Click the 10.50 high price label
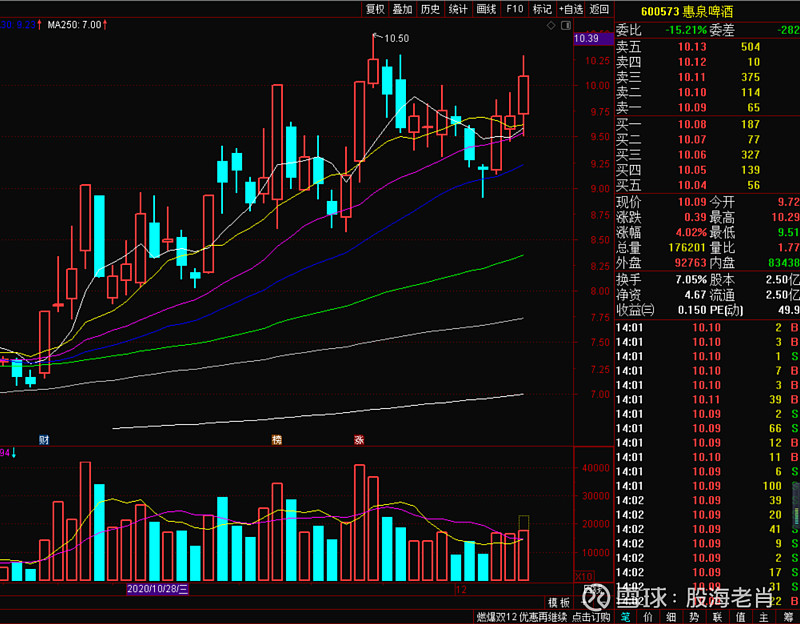 (396, 38)
